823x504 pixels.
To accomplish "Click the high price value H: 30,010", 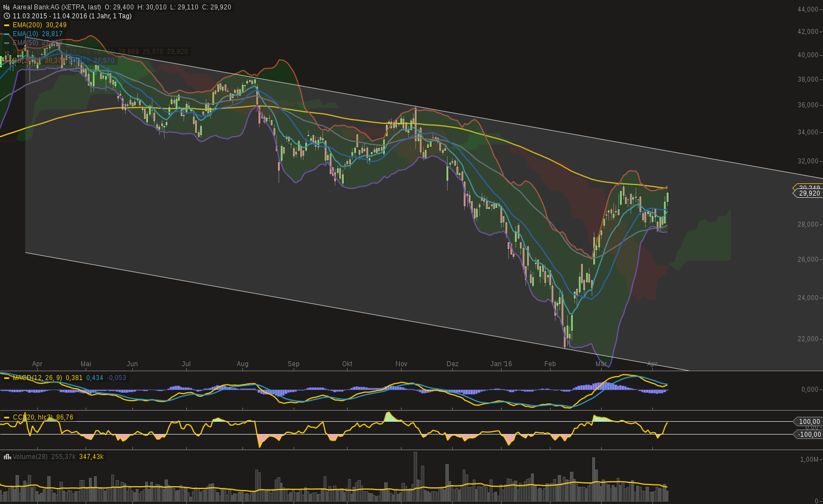I will [x=152, y=7].
